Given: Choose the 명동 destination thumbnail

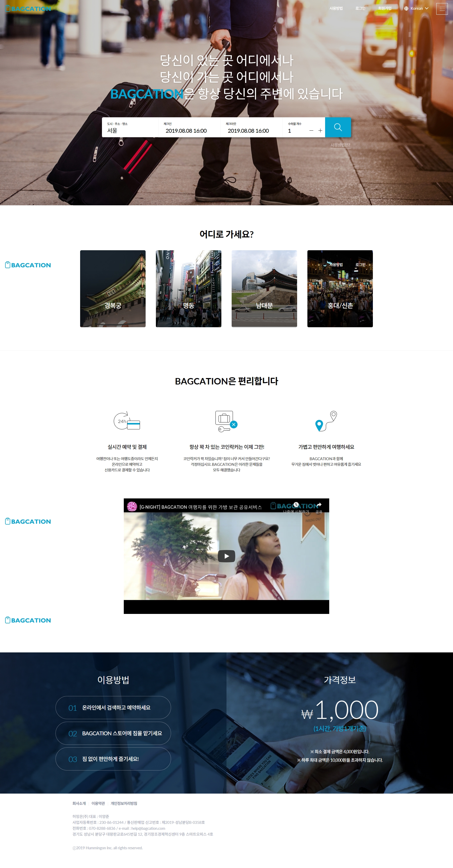Looking at the screenshot, I should point(188,288).
